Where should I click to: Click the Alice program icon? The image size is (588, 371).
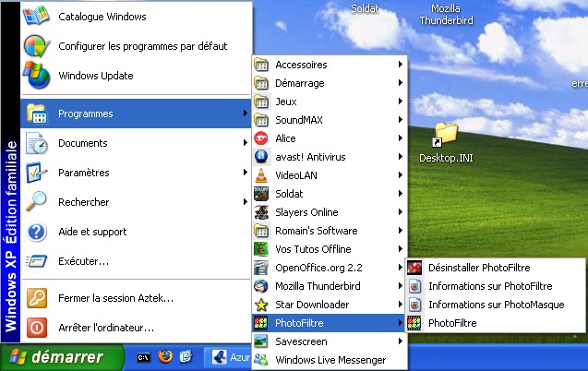point(261,138)
